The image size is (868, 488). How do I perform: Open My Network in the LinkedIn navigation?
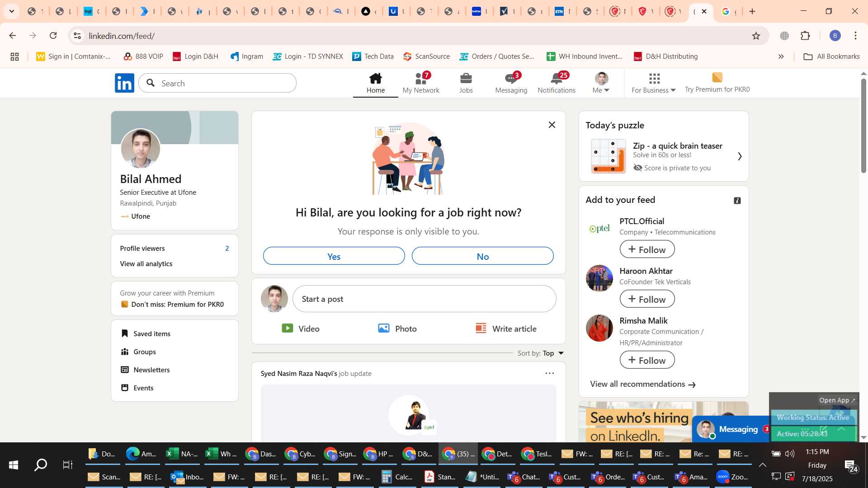(421, 83)
